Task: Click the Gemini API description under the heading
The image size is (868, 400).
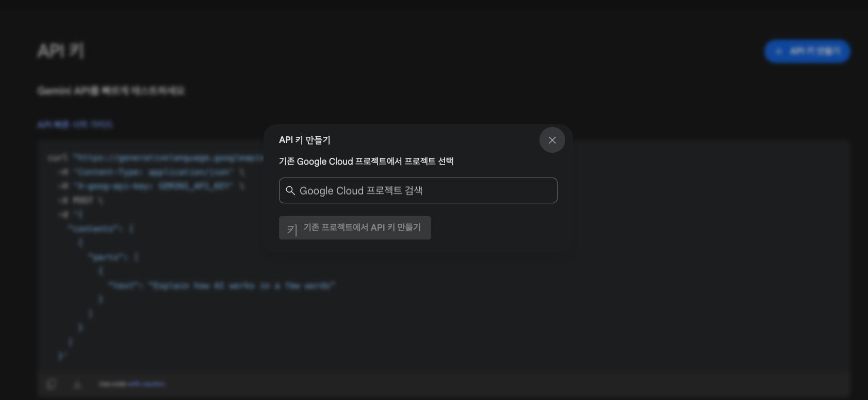Action: pos(110,91)
